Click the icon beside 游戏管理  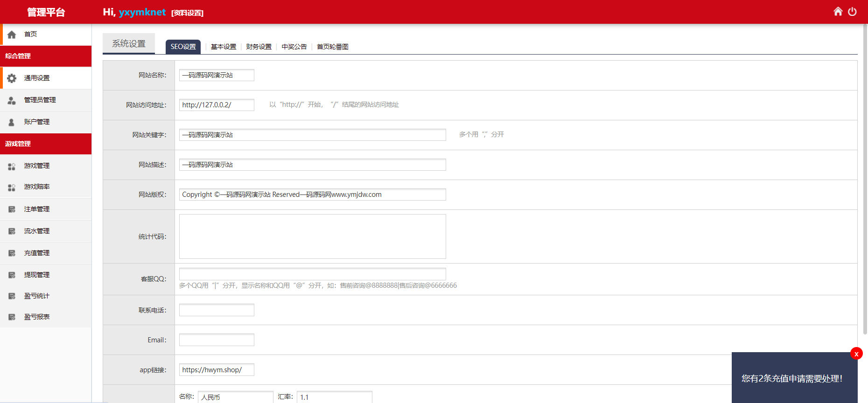pos(12,166)
